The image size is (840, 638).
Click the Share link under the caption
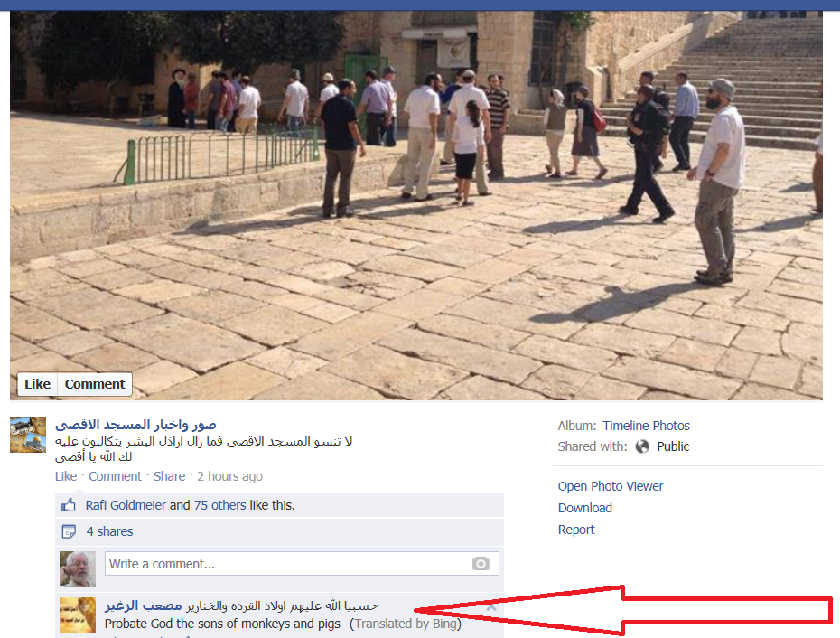pyautogui.click(x=169, y=476)
